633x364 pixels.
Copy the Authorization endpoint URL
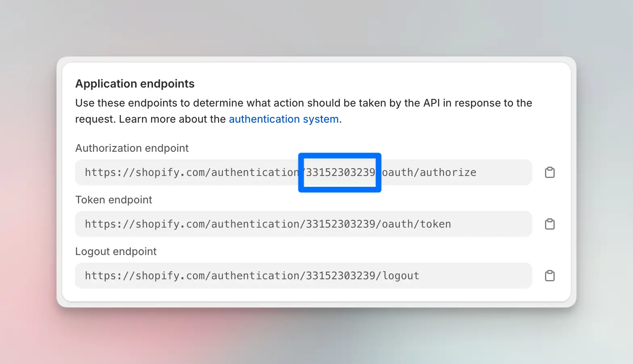click(x=549, y=172)
